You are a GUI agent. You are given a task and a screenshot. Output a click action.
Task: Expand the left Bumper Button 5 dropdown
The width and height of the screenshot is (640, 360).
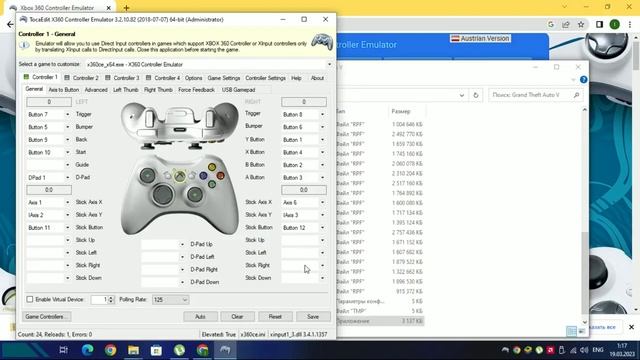(67, 127)
